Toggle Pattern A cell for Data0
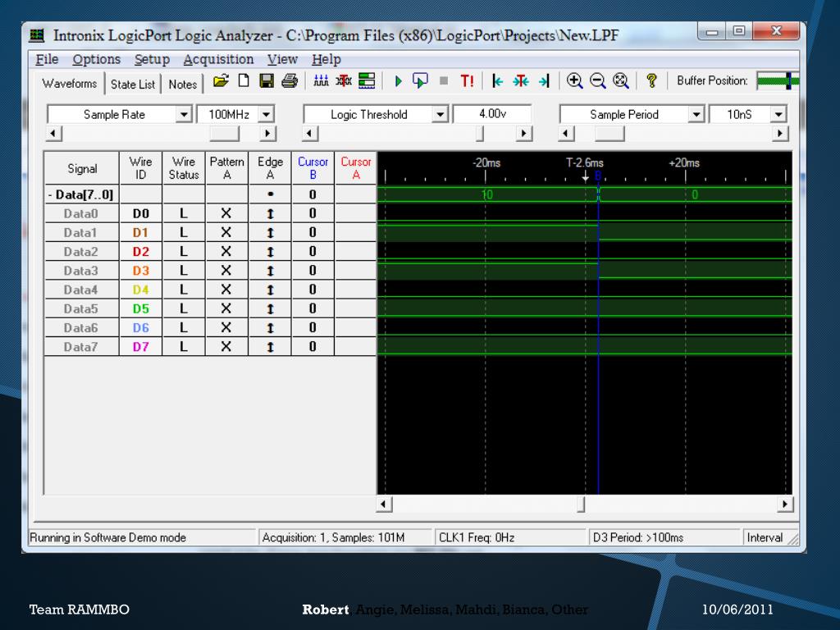The image size is (840, 630). [x=226, y=213]
